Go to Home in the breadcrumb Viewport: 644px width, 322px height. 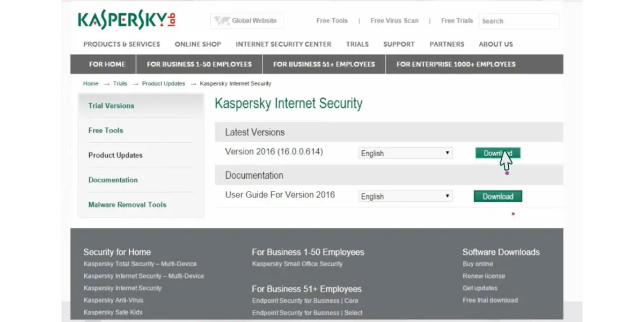coord(91,84)
